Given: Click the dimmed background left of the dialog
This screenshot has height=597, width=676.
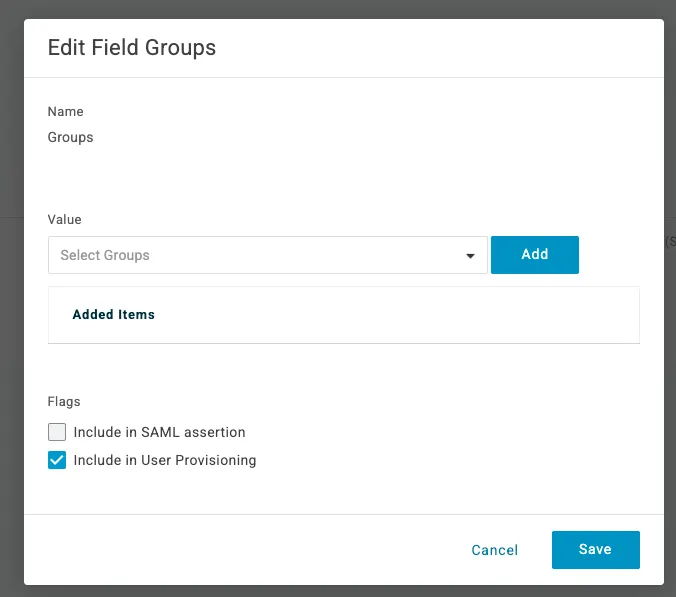Looking at the screenshot, I should click(x=11, y=300).
